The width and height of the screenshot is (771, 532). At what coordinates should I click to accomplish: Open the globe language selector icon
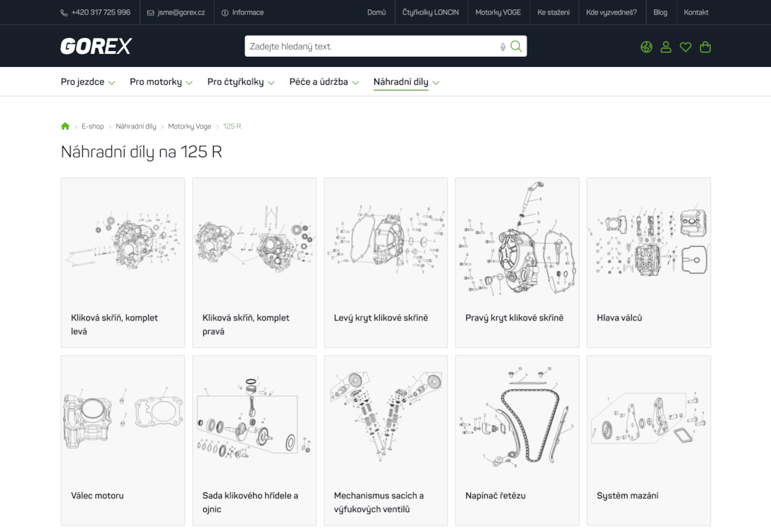pyautogui.click(x=646, y=47)
